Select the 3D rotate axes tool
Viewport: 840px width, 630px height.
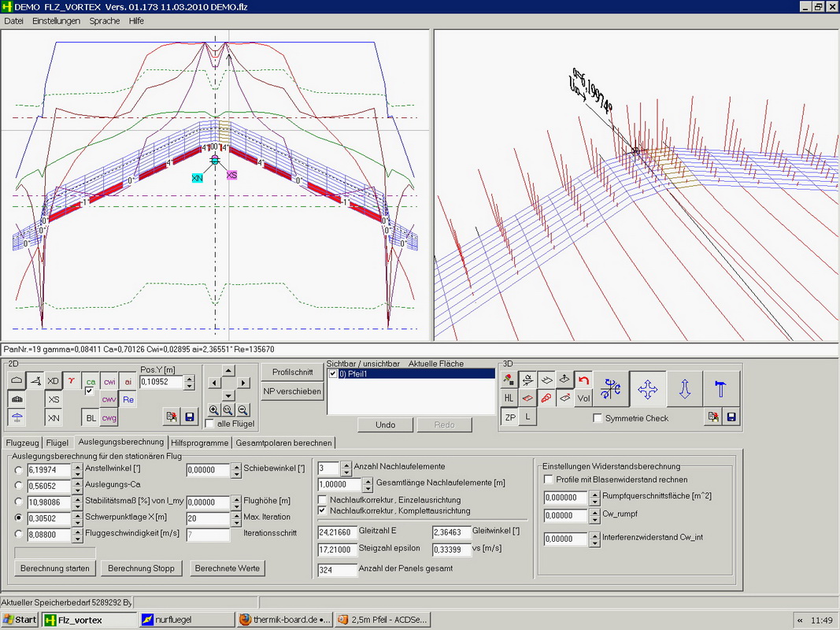pyautogui.click(x=610, y=389)
